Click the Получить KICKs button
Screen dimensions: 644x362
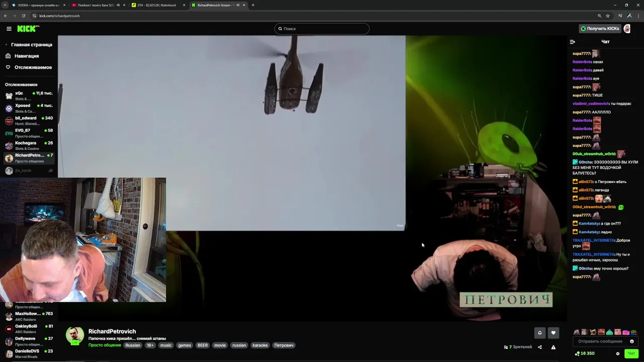pos(600,29)
